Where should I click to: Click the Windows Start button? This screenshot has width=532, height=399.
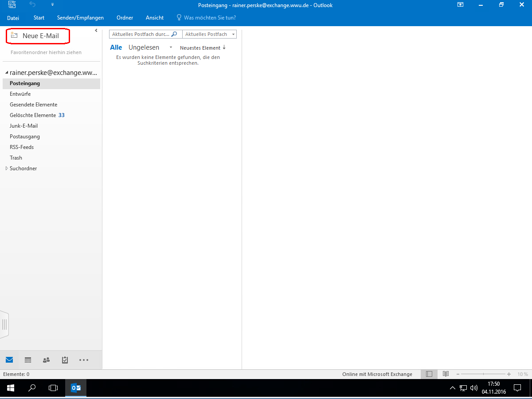(10, 388)
